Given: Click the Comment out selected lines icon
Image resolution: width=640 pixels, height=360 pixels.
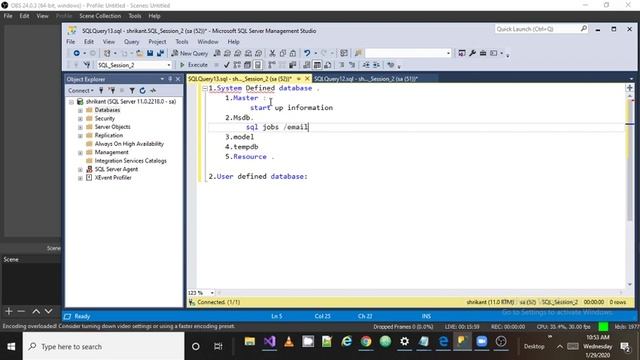Looking at the screenshot, I should 342,65.
